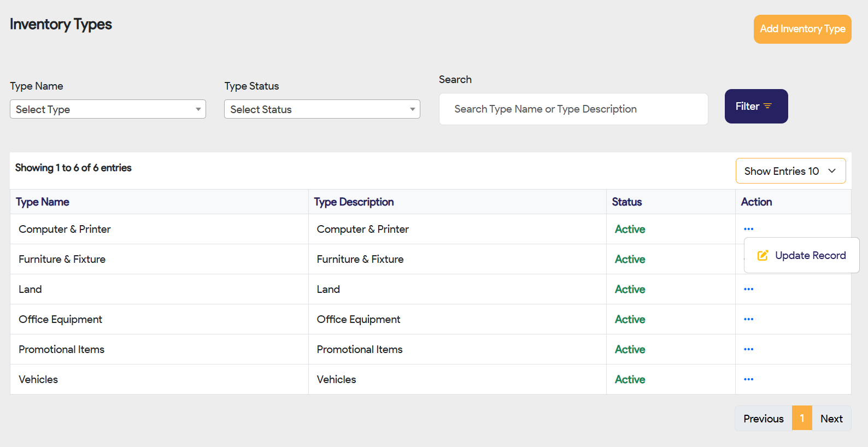Expand the Select Status dropdown
Screen dimensions: 868x447
[x=322, y=109]
